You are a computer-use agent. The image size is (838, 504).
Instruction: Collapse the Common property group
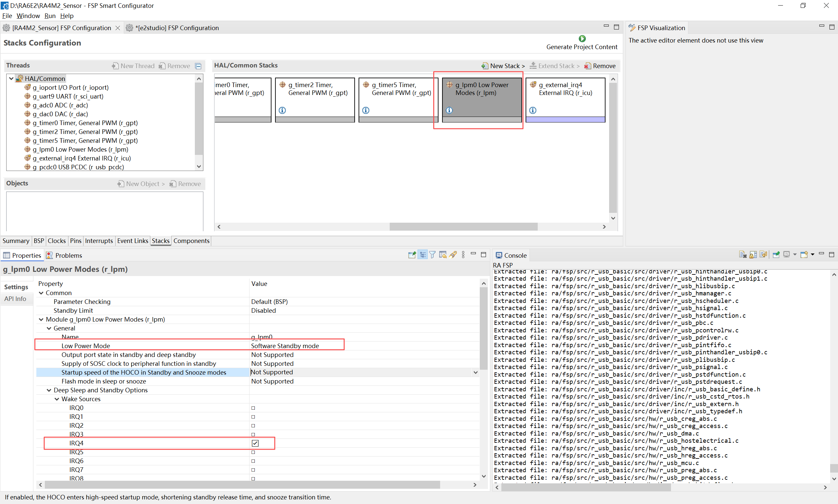click(41, 293)
